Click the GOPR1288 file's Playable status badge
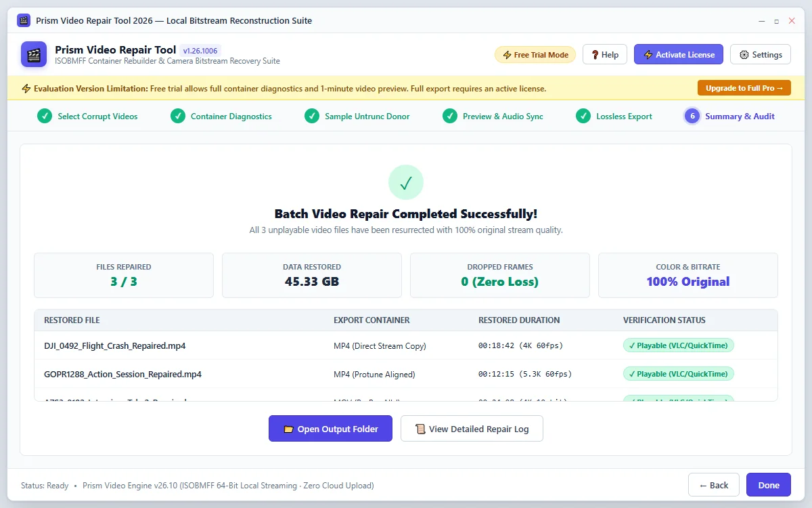 (678, 374)
